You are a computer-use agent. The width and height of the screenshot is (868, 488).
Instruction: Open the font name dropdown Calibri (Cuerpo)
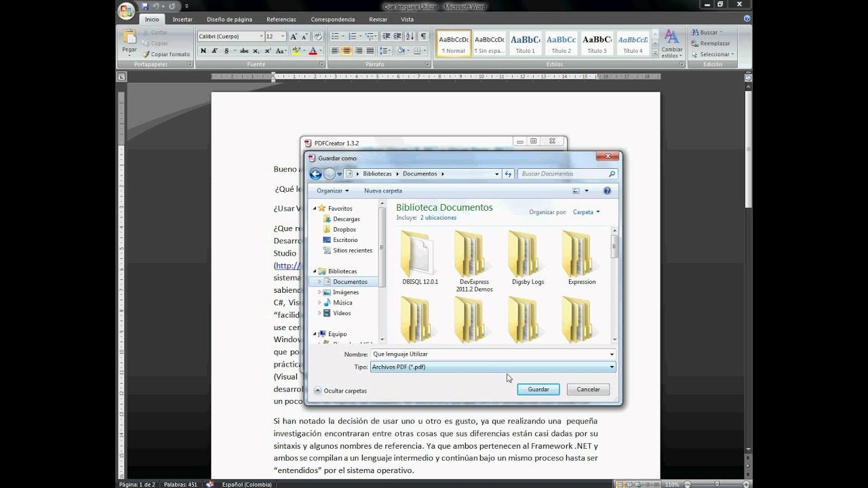tap(260, 37)
